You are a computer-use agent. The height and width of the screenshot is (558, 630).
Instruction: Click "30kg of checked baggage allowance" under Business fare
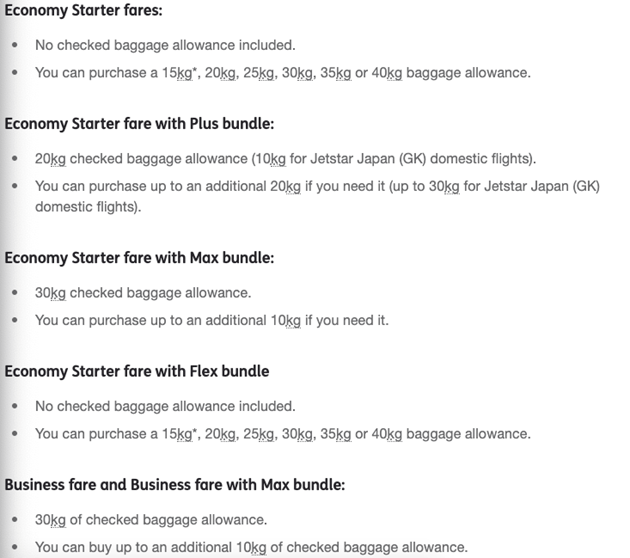pyautogui.click(x=150, y=520)
